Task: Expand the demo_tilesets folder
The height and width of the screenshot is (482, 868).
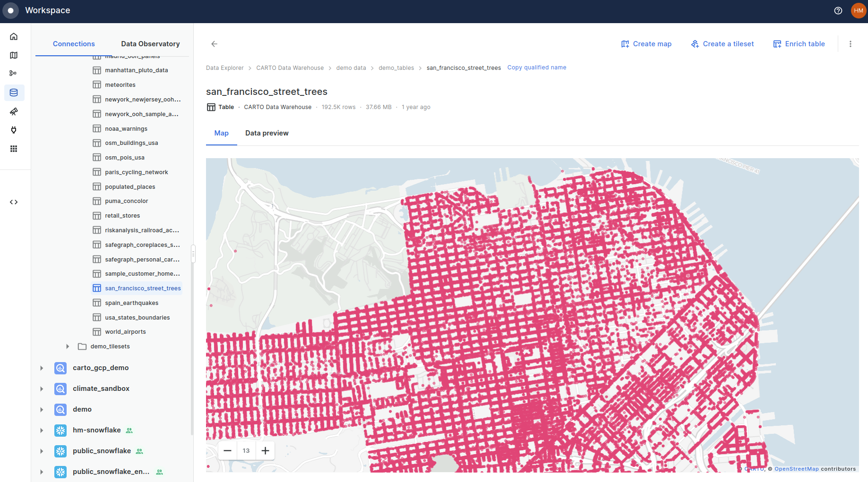Action: [x=67, y=346]
